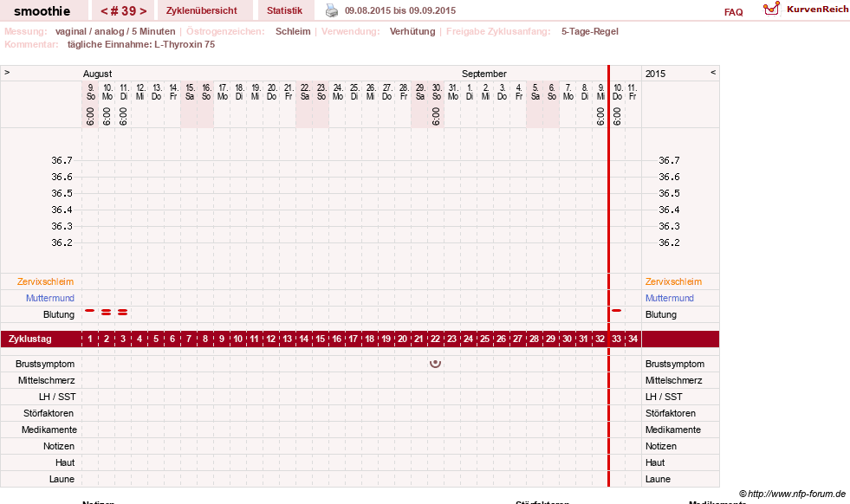Click the right Zervixschleim label
This screenshot has width=850, height=504.
pos(673,281)
